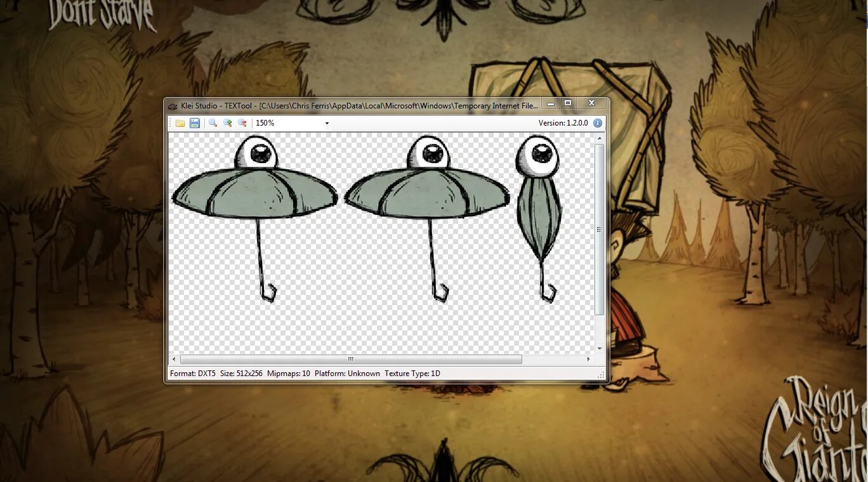Open the blue info about icon

tap(598, 123)
